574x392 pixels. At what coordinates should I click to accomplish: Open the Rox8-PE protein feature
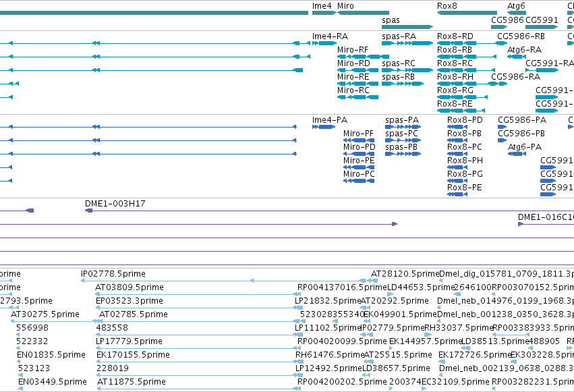pyautogui.click(x=457, y=195)
